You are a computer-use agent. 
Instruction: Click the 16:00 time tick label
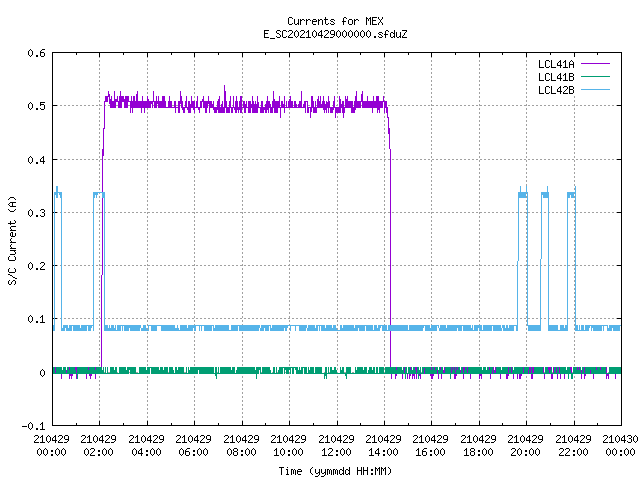430,452
